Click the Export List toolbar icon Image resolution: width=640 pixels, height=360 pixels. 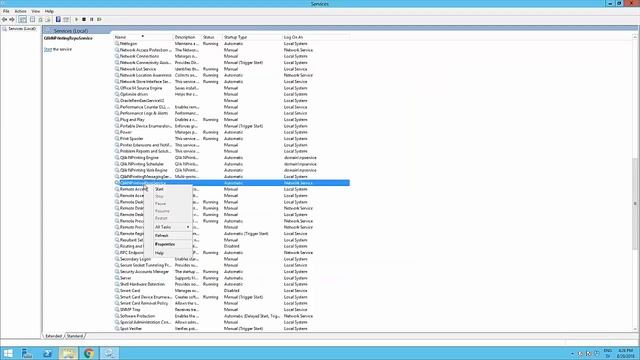click(x=48, y=19)
